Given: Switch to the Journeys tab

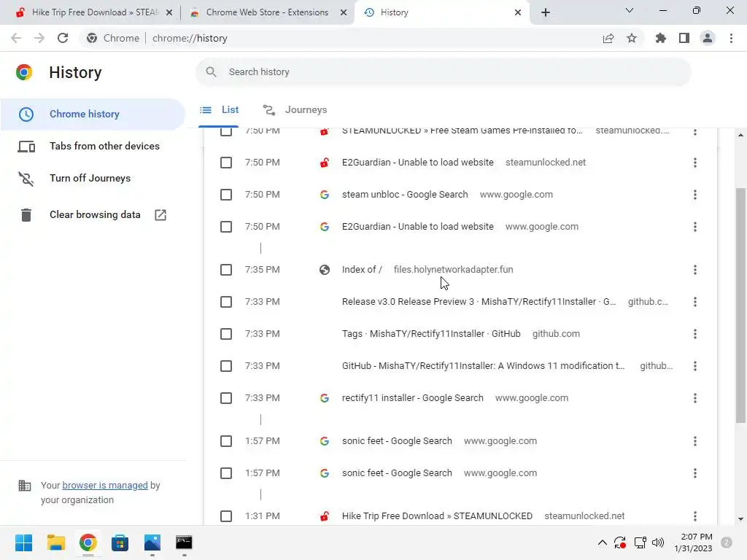Looking at the screenshot, I should 295,109.
